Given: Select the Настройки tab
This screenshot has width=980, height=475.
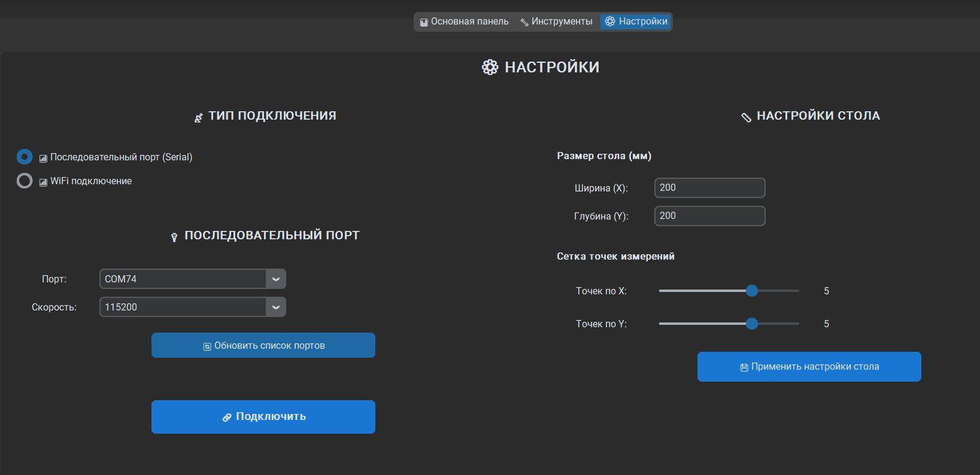Looking at the screenshot, I should [x=636, y=22].
